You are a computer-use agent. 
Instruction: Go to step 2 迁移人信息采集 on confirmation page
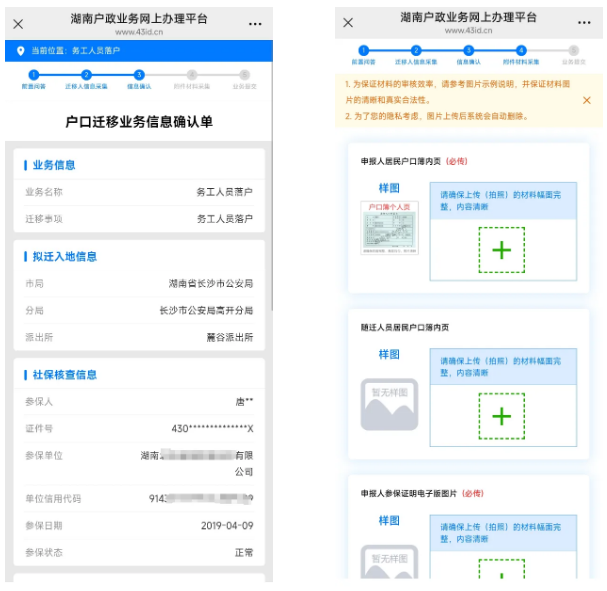tap(86, 75)
